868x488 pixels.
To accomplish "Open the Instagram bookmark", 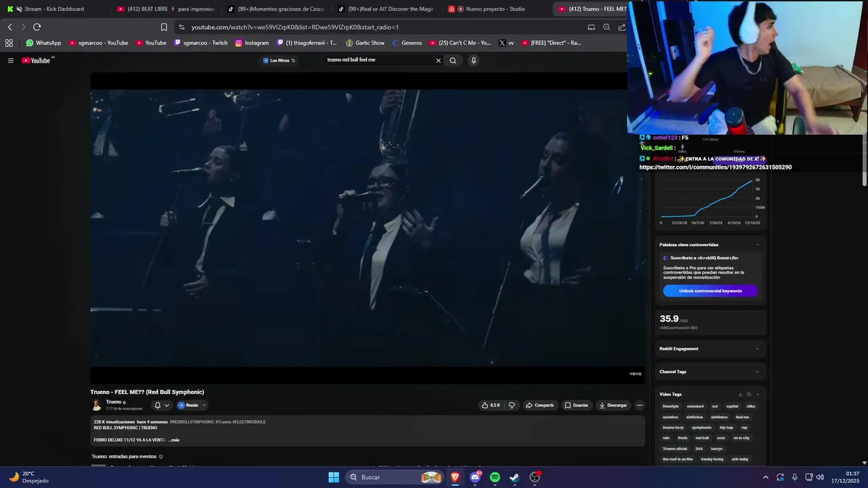I will click(x=252, y=43).
